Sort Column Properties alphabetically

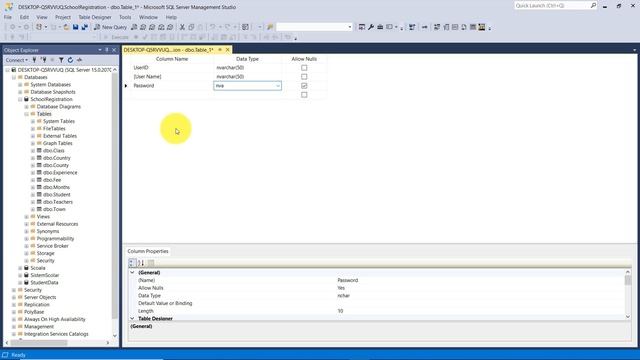coord(141,263)
